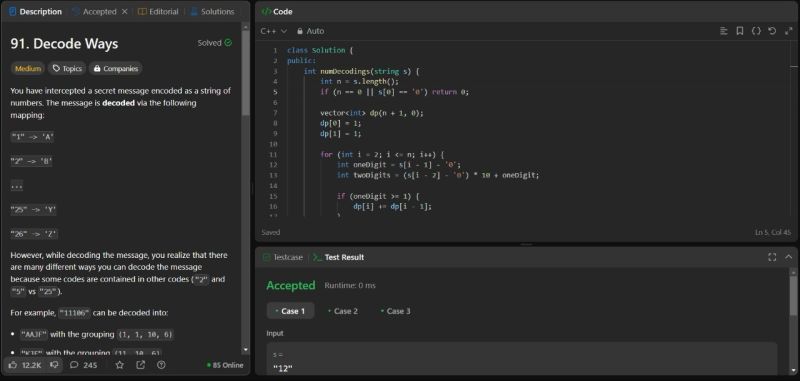Select the Test Result tab
Screen dimensions: 800x381
338,258
